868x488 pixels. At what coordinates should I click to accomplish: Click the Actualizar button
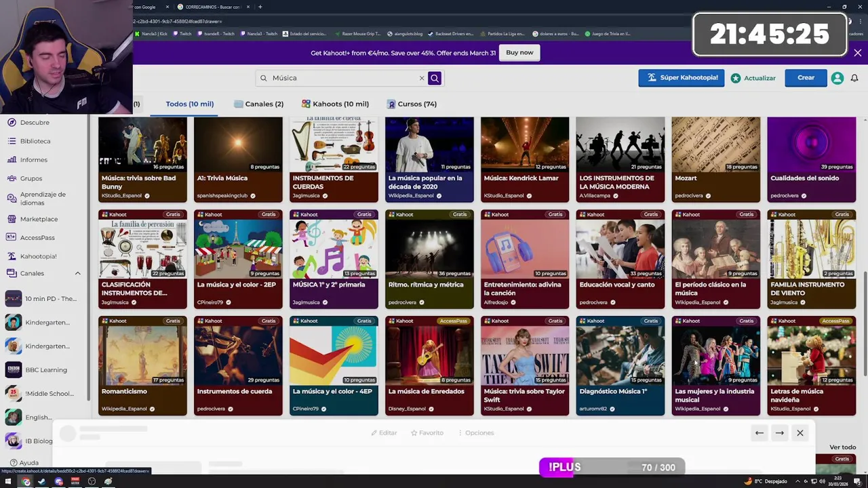point(753,78)
